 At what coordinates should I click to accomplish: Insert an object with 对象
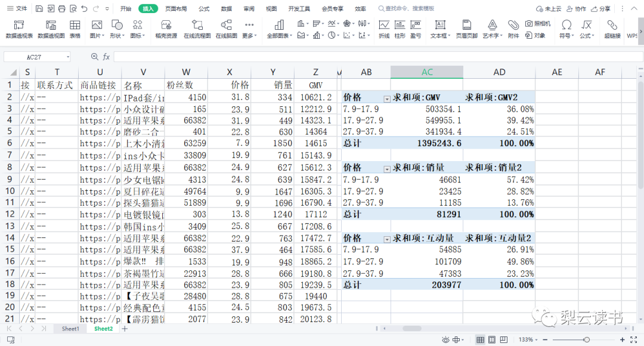[535, 35]
